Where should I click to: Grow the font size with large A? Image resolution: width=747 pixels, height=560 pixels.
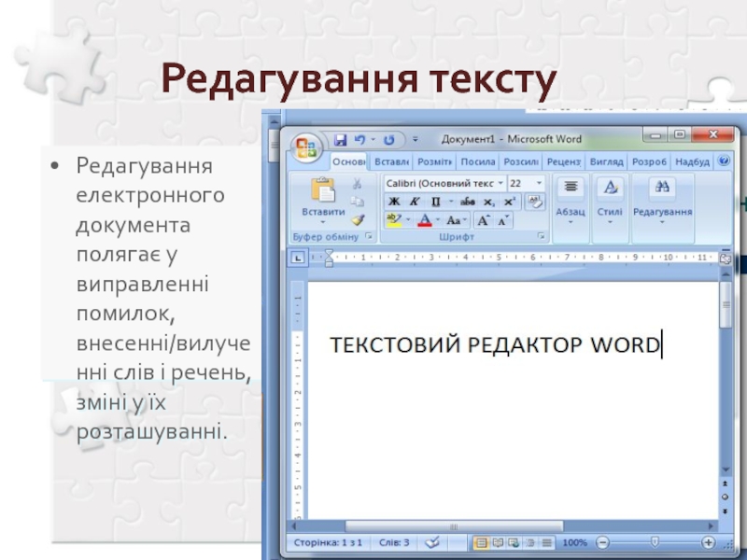(484, 220)
